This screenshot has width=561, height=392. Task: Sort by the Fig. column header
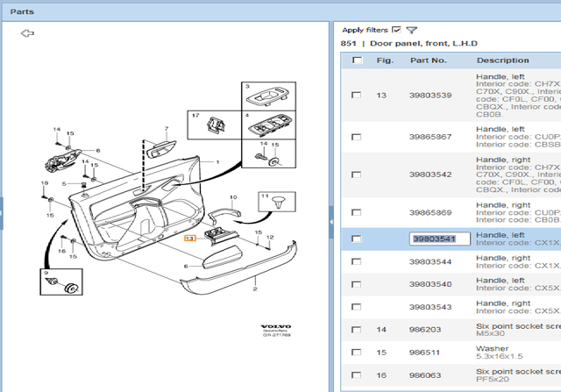pos(384,61)
